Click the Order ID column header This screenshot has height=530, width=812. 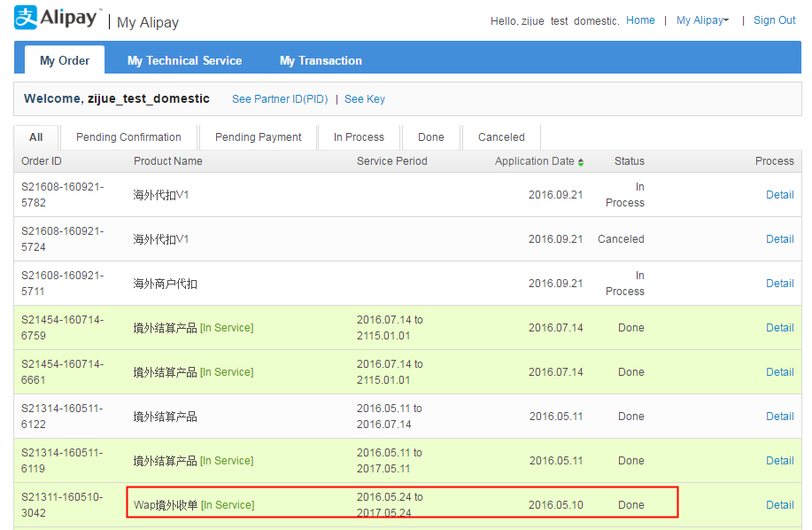(42, 161)
